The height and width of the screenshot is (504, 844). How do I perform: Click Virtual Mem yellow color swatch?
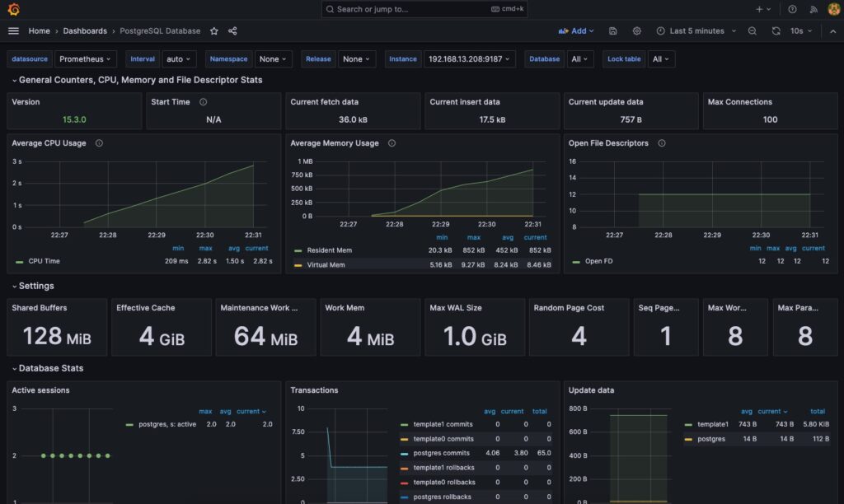[298, 265]
